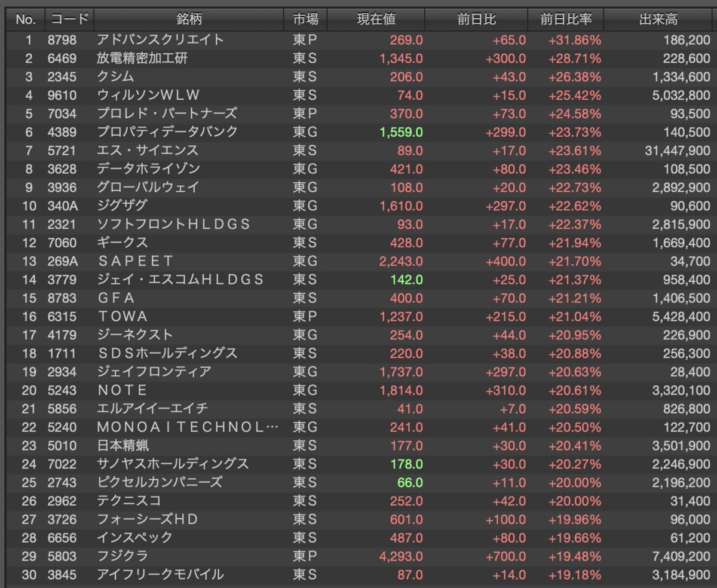
Task: Select プロレド・パートナーズ stock name
Action: 167,114
